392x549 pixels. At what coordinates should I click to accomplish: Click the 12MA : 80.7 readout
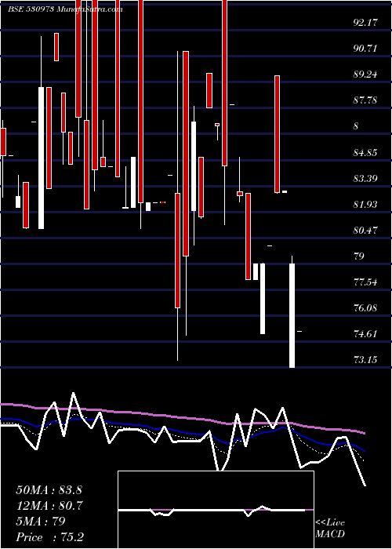tap(49, 506)
